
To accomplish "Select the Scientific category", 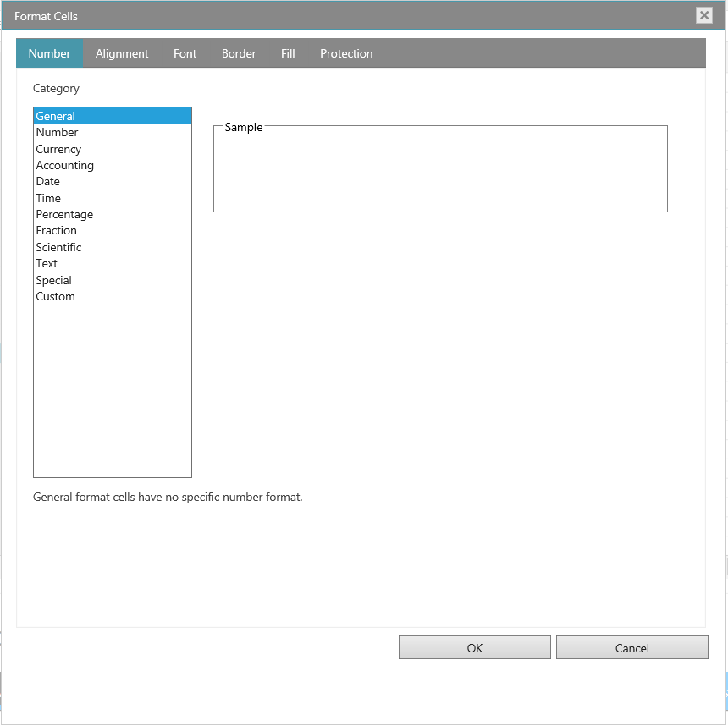I will click(58, 247).
